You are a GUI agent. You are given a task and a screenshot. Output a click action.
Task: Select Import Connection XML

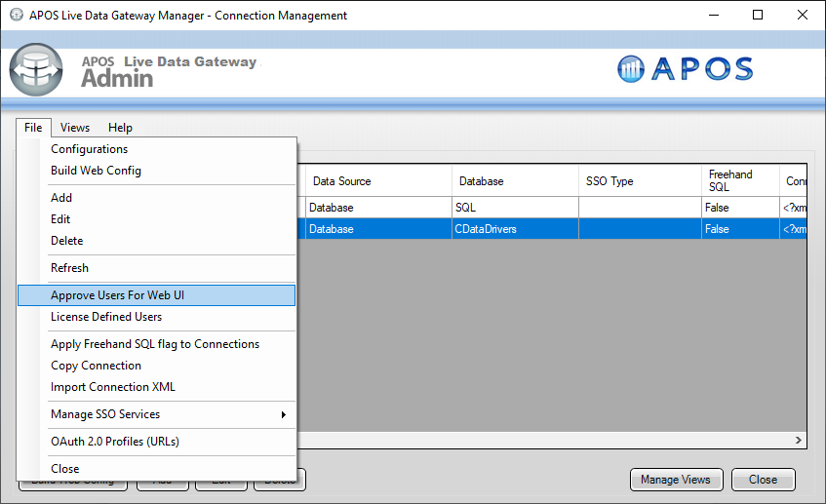[x=113, y=387]
